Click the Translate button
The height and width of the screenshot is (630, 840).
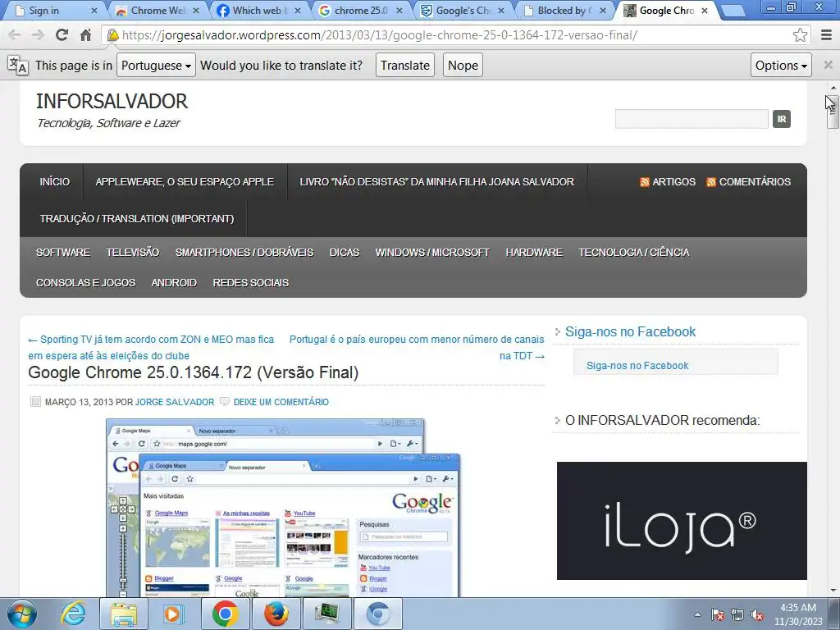(x=405, y=66)
